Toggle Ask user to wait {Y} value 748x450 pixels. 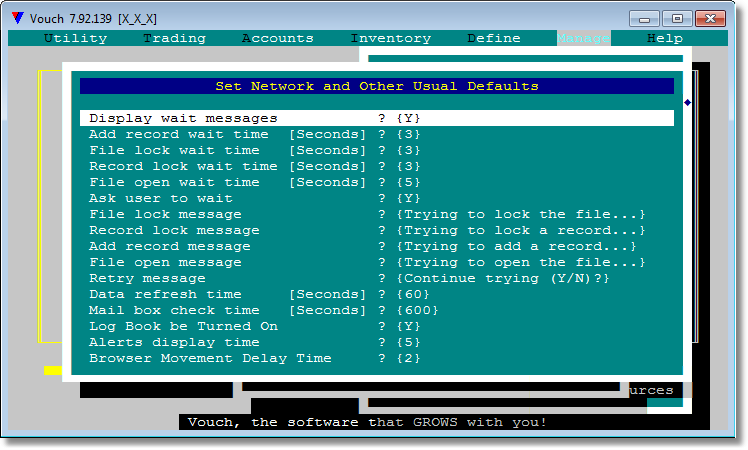pyautogui.click(x=408, y=199)
